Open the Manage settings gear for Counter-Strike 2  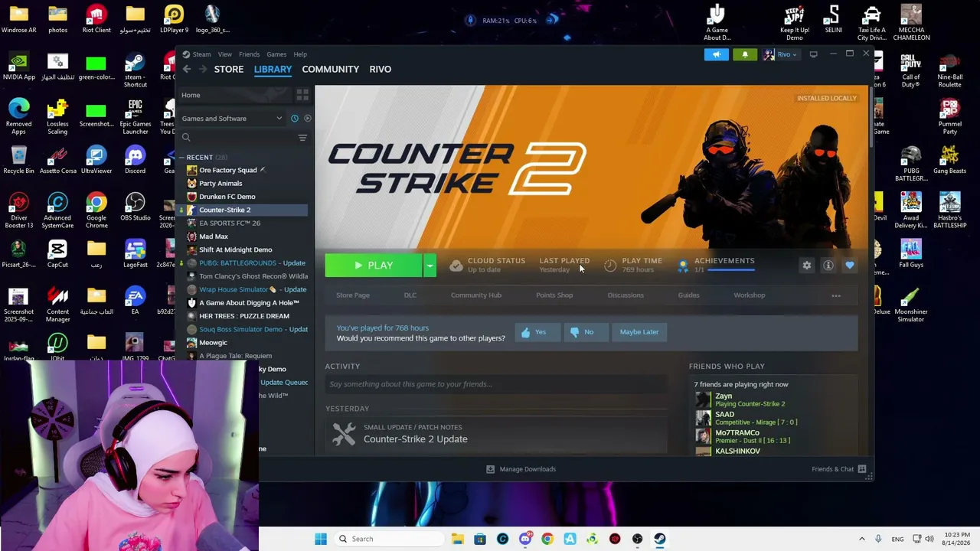click(x=806, y=265)
